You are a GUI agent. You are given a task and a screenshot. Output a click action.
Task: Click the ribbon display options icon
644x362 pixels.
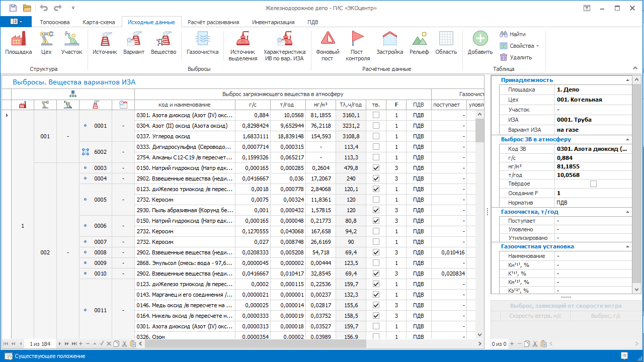point(587,8)
